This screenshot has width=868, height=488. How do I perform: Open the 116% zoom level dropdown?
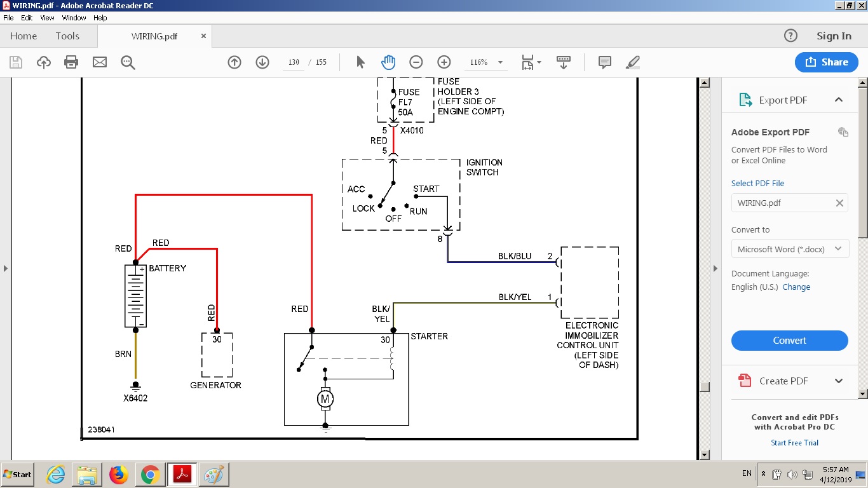[x=500, y=62]
